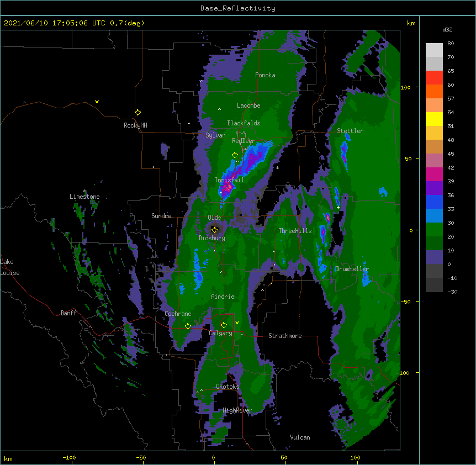Image resolution: width=476 pixels, height=465 pixels.
Task: Select the white asterisk east of Innisfail
Action: 277,167
